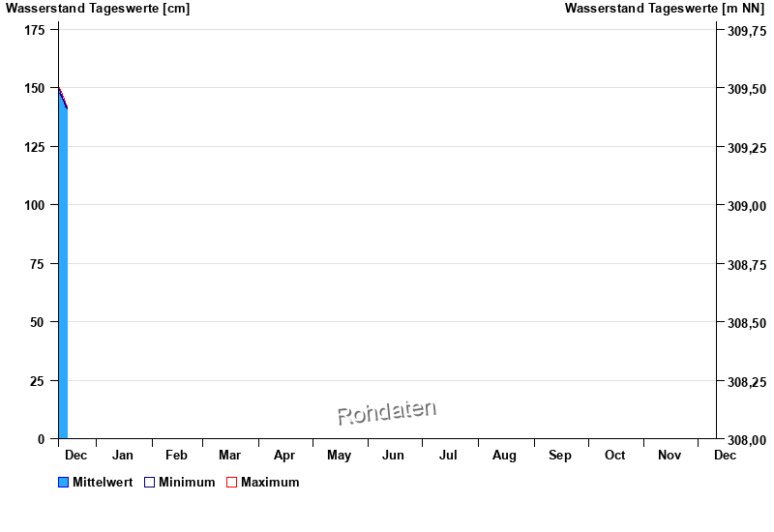Select the Maximum legend label
Image resolution: width=774 pixels, height=532 pixels.
(x=270, y=483)
